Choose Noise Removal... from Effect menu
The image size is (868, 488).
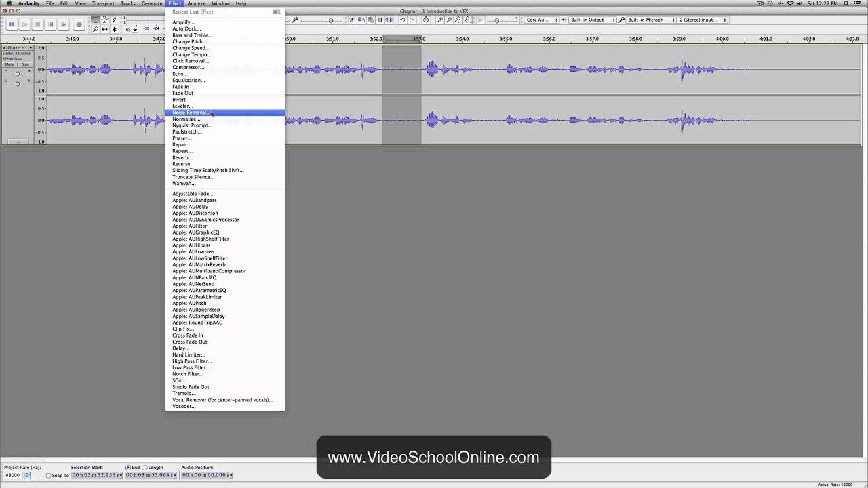(x=225, y=113)
